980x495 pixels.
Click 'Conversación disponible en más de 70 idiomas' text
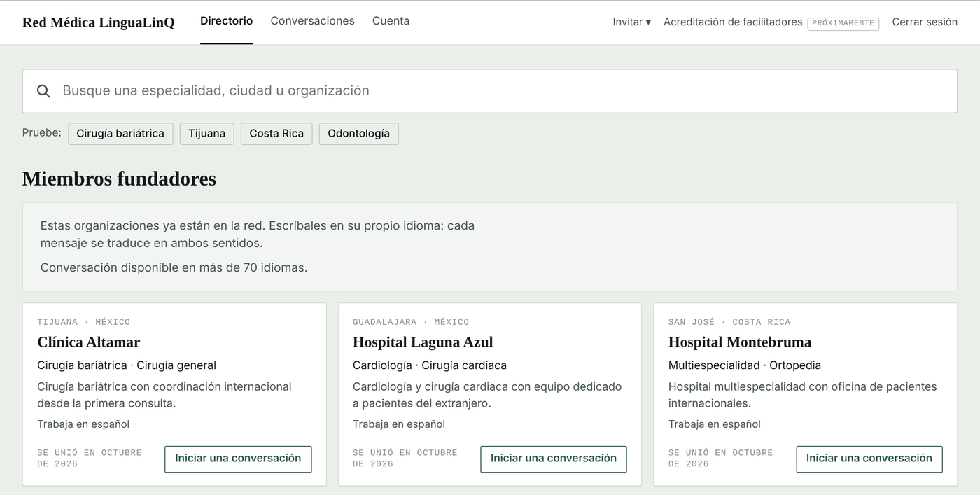174,267
